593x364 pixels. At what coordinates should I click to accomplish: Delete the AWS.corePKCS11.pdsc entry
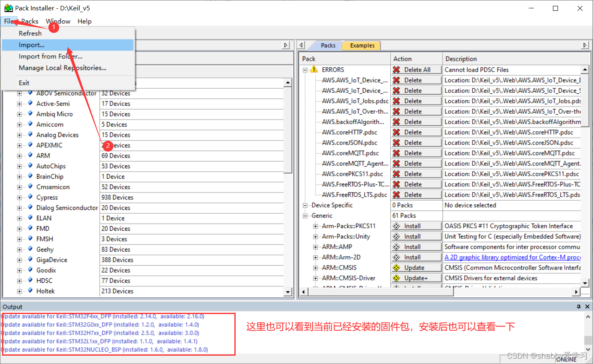click(x=417, y=174)
